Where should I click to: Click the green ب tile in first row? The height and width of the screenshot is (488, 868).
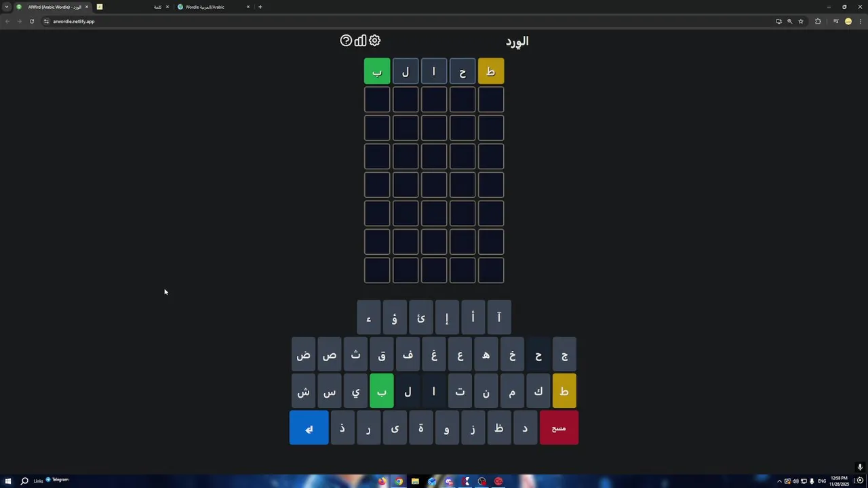click(377, 71)
